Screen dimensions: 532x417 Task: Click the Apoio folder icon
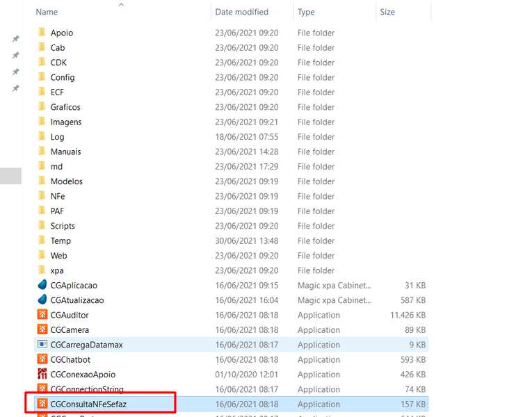(42, 33)
